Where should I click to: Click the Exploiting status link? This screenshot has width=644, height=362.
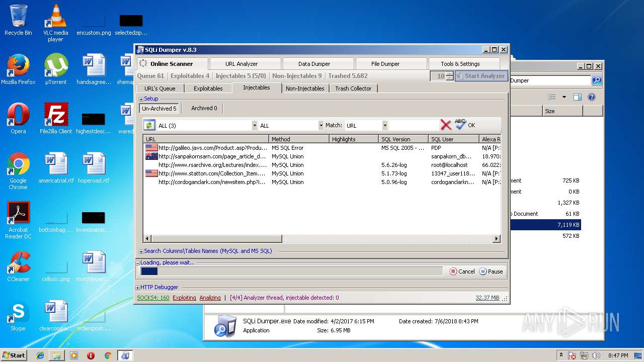point(184,298)
